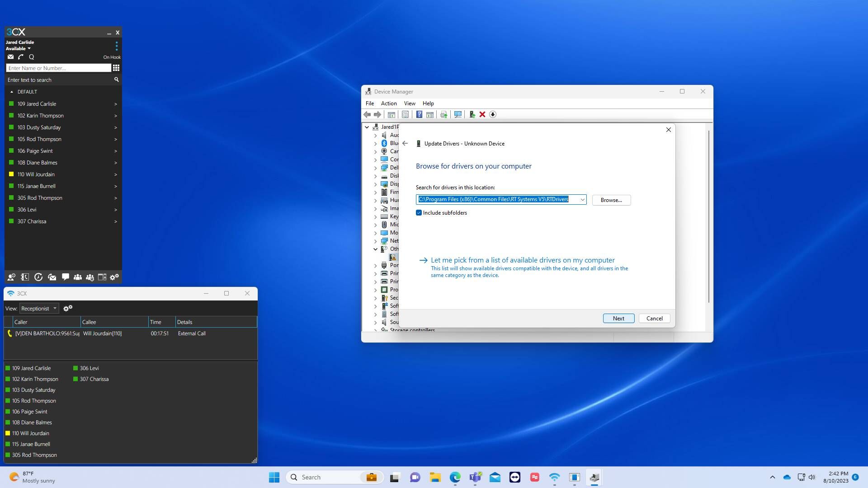Click the Callee column header
Viewport: 868px width, 488px height.
point(114,322)
